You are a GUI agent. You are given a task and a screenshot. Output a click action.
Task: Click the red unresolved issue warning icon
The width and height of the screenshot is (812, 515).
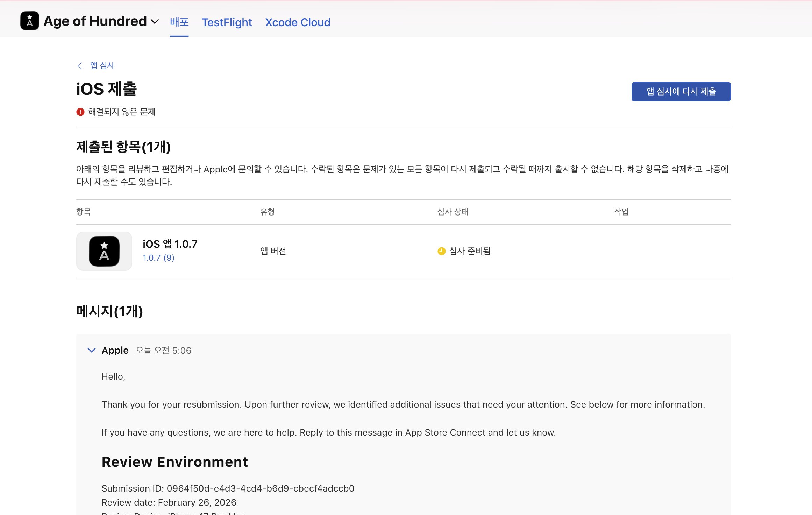pyautogui.click(x=80, y=112)
